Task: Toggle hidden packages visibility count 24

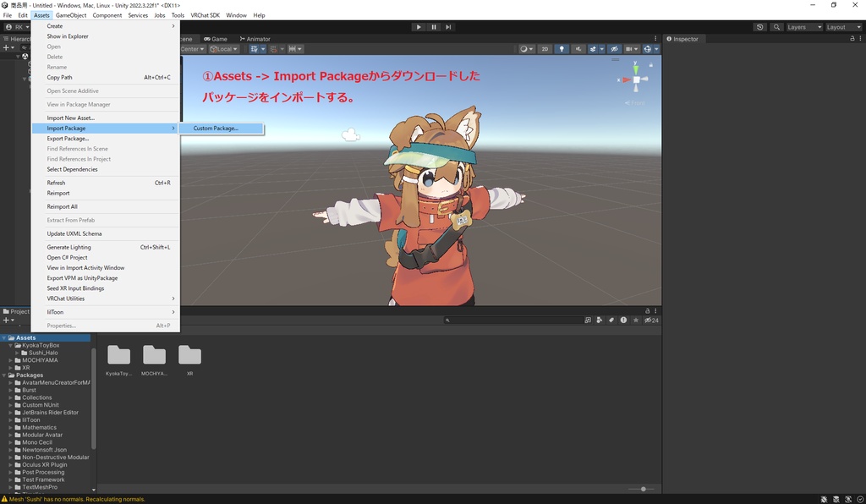Action: tap(651, 320)
